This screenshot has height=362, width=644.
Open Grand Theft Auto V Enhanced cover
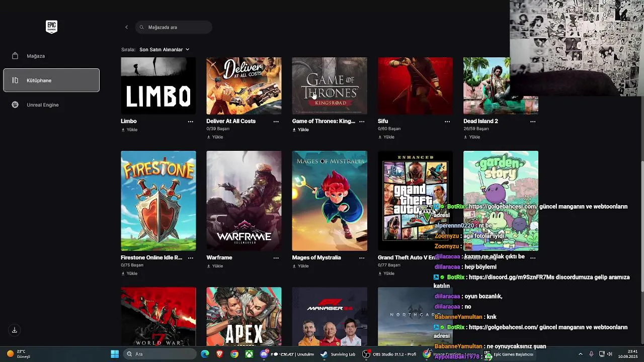(x=415, y=201)
